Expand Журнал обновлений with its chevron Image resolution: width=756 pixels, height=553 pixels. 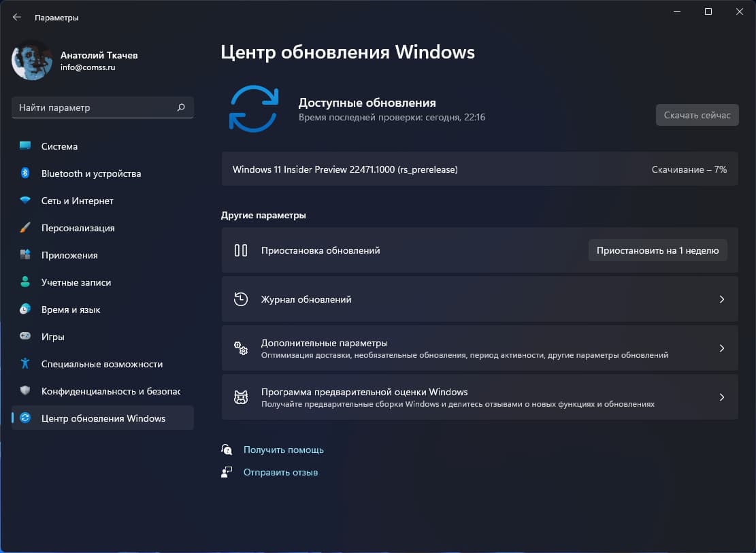tap(722, 299)
